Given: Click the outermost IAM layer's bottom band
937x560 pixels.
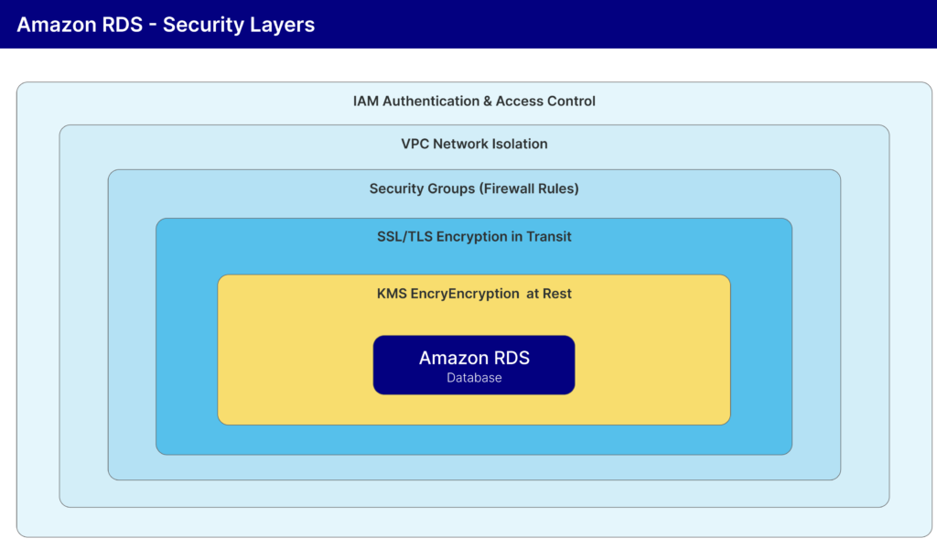Looking at the screenshot, I should 474,522.
